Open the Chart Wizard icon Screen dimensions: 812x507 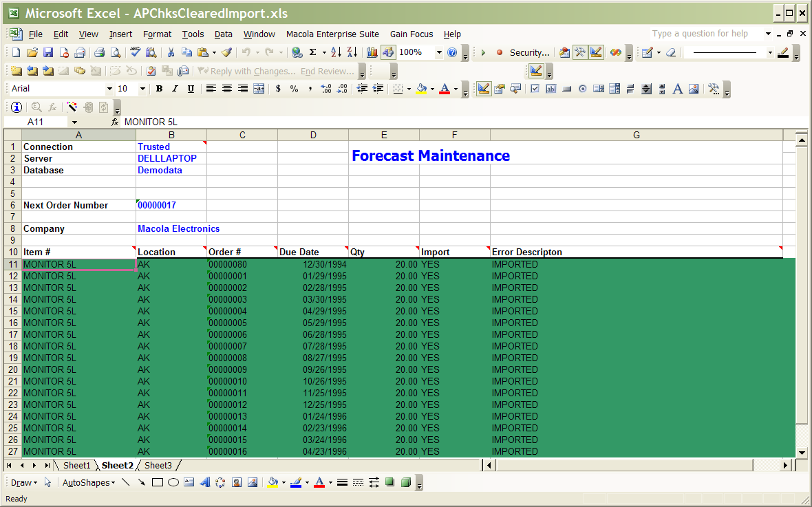click(372, 52)
